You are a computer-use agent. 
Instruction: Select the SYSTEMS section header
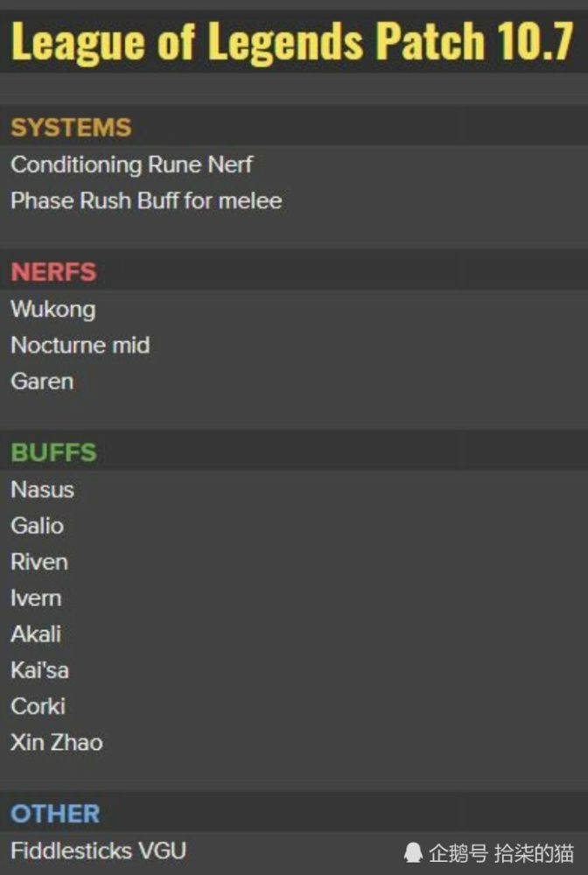[71, 128]
